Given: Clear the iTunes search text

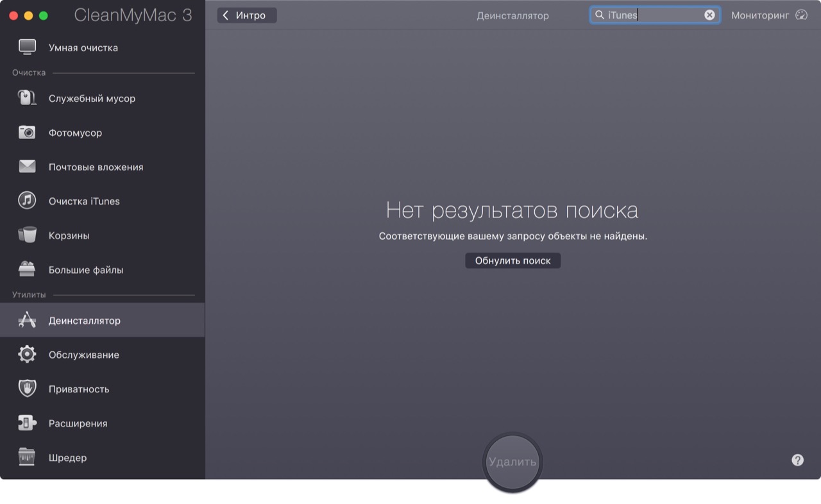Looking at the screenshot, I should [x=709, y=15].
